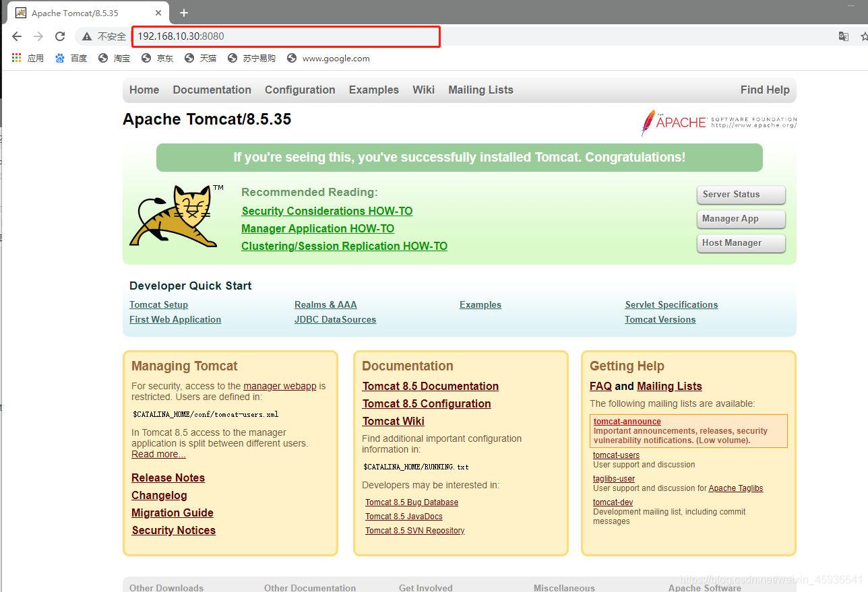Open the Release Notes link

point(168,478)
